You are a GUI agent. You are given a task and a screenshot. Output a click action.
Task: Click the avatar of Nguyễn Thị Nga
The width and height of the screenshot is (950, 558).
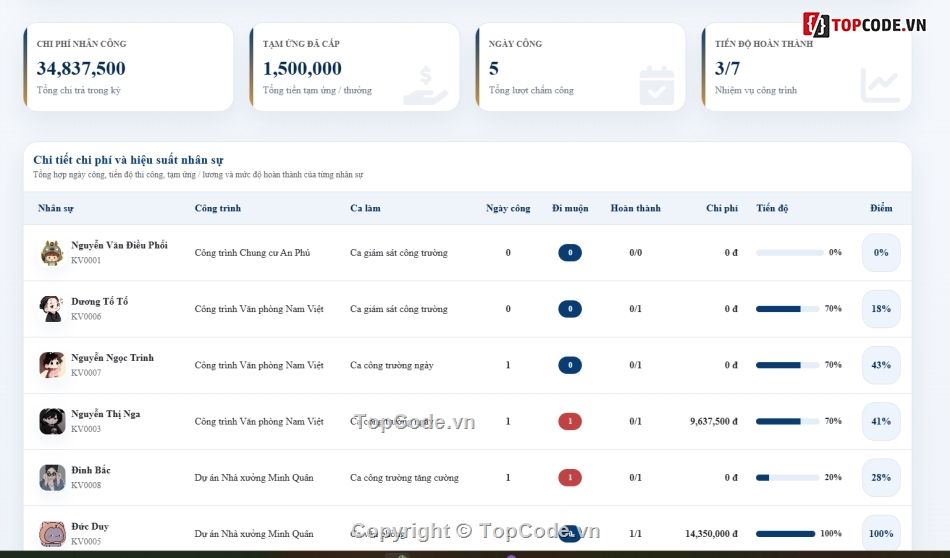(52, 422)
